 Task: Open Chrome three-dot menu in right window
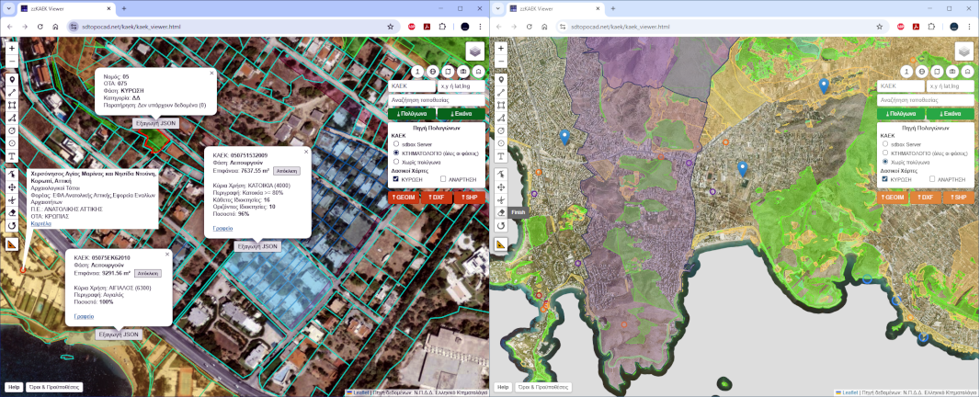point(969,28)
